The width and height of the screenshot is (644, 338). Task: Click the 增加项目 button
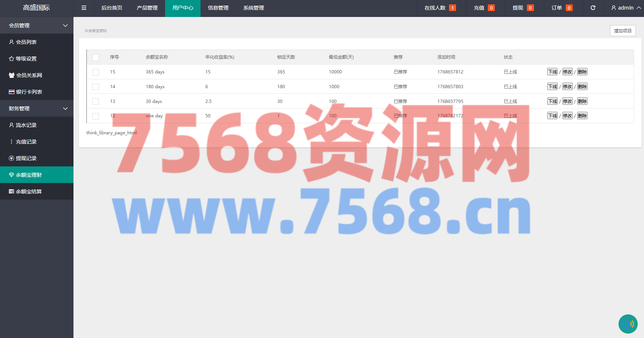click(x=623, y=31)
